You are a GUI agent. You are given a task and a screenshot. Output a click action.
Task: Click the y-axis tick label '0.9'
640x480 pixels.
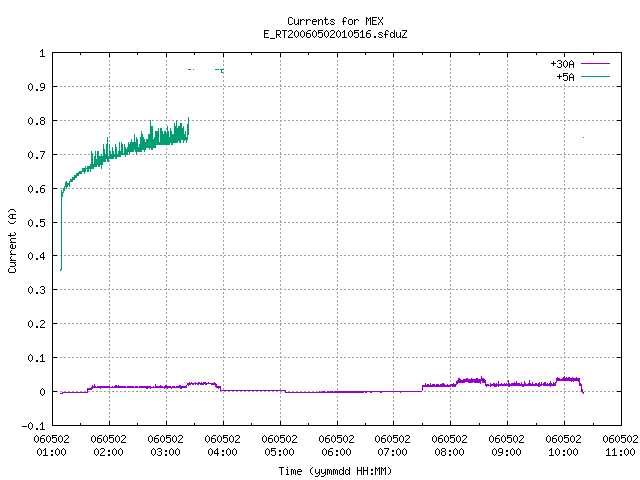click(36, 87)
